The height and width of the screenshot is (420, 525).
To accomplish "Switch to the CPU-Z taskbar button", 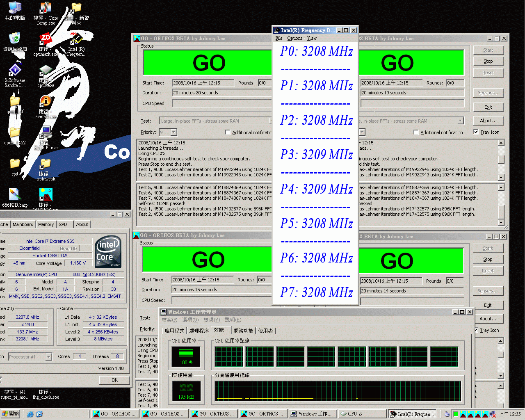I will click(362, 414).
